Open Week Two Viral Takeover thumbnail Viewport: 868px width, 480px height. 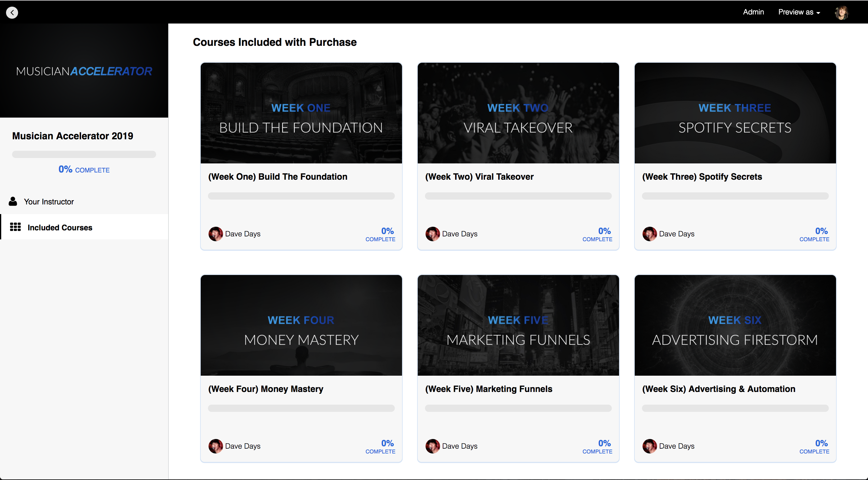coord(518,113)
